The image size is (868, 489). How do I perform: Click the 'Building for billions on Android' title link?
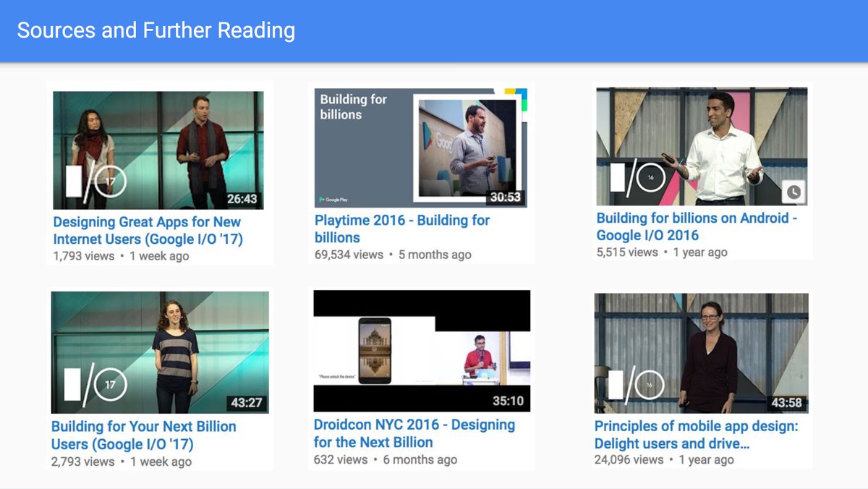pyautogui.click(x=697, y=226)
